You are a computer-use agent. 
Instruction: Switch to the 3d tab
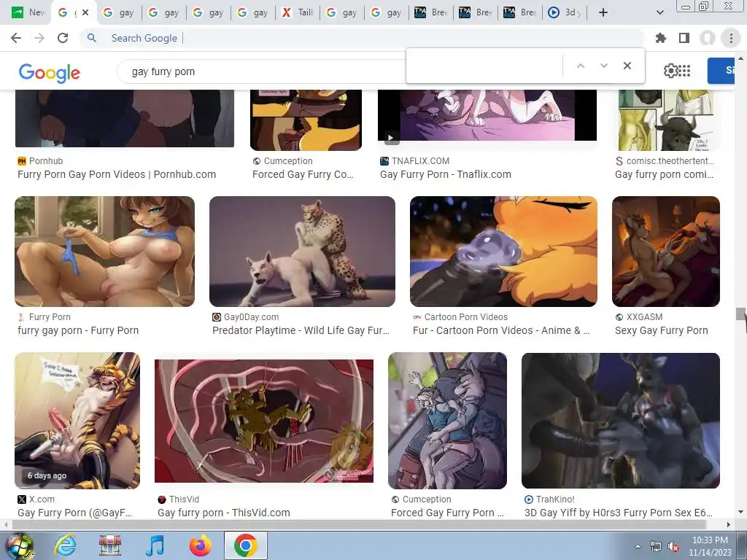point(565,12)
